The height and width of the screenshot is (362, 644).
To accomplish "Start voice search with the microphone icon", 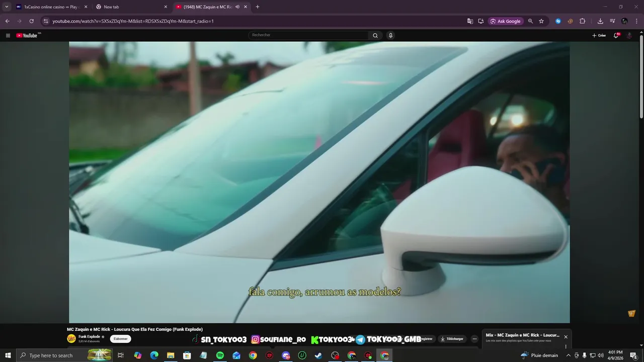I will point(390,35).
